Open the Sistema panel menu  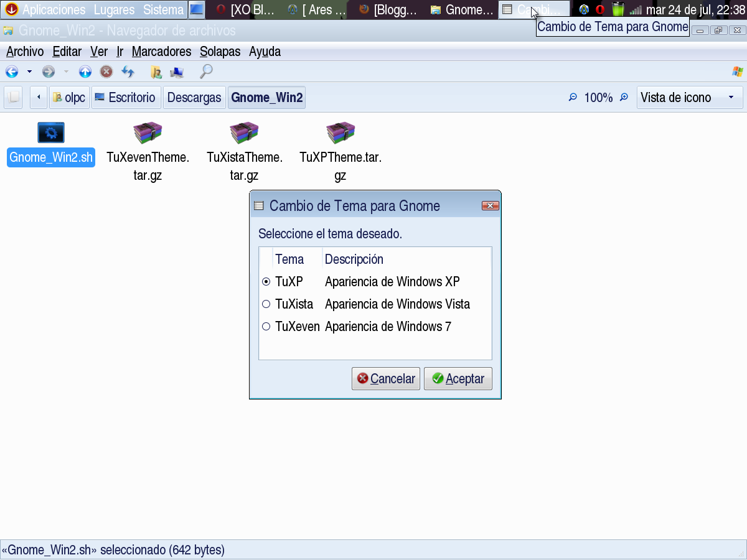click(163, 10)
